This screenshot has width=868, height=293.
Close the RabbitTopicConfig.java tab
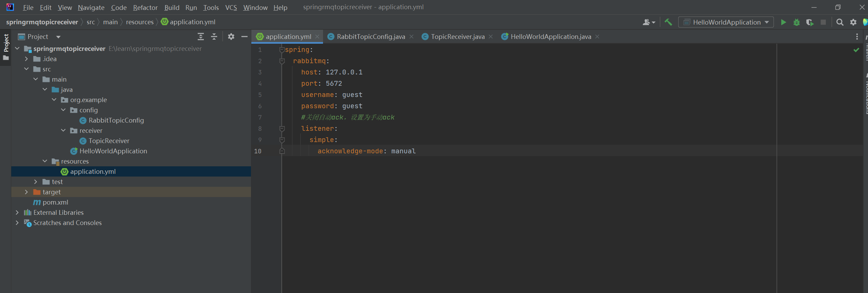click(411, 37)
